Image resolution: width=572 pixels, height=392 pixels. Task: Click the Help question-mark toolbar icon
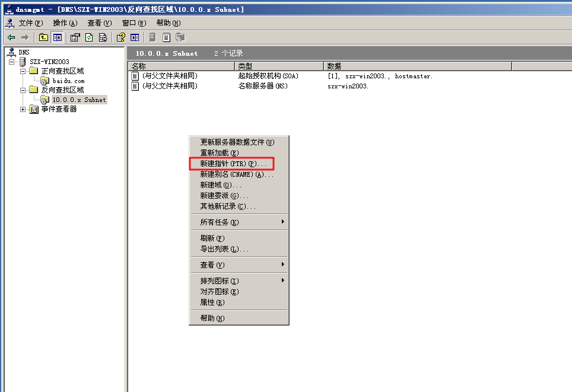click(120, 37)
